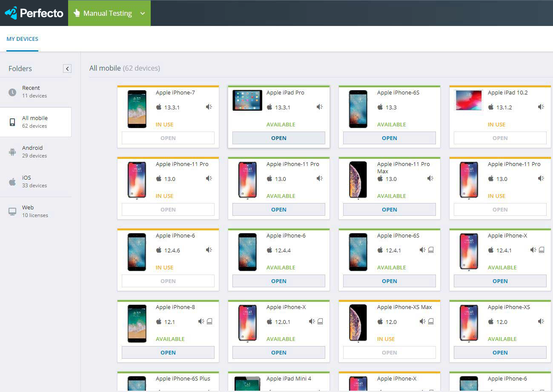Click the "Apple iPad Mini 4" device name
The height and width of the screenshot is (392, 553).
tap(289, 378)
